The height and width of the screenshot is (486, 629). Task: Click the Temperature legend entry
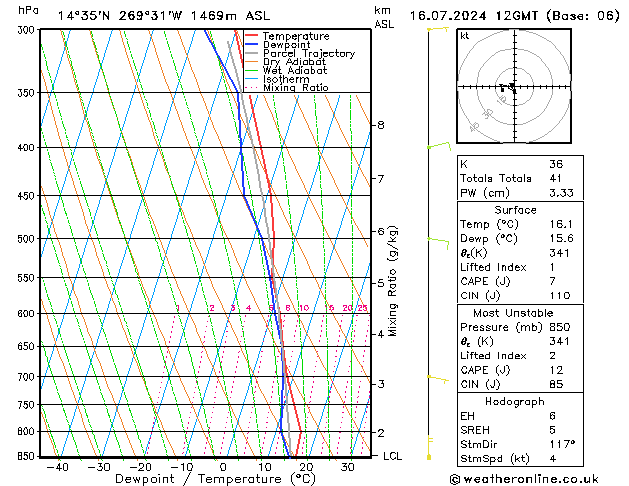295,36
